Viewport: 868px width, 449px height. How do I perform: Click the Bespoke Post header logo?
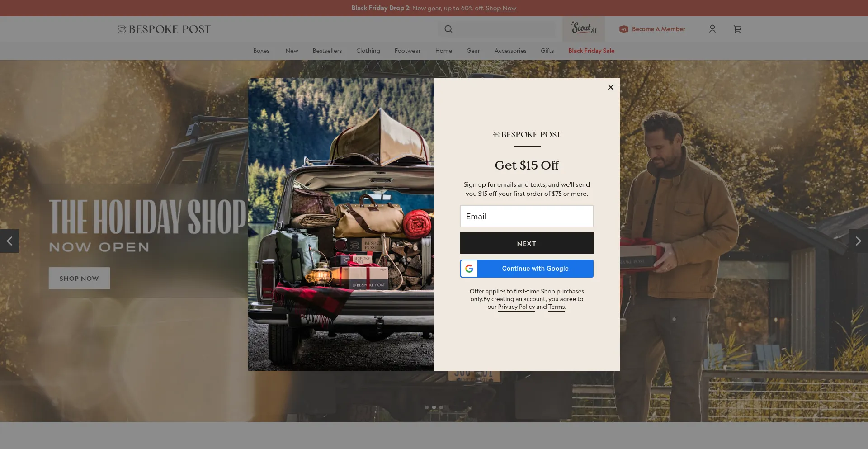pyautogui.click(x=164, y=29)
